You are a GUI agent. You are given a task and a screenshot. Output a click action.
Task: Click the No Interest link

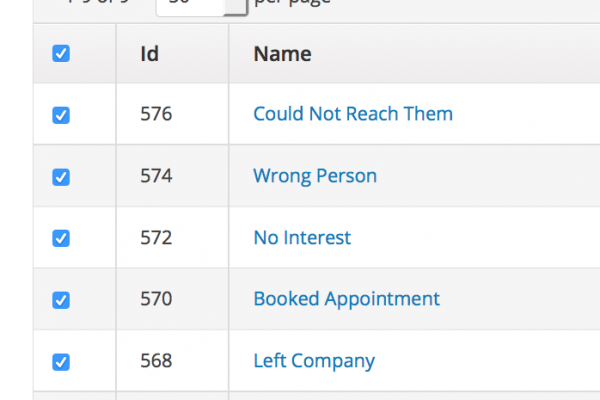(302, 238)
